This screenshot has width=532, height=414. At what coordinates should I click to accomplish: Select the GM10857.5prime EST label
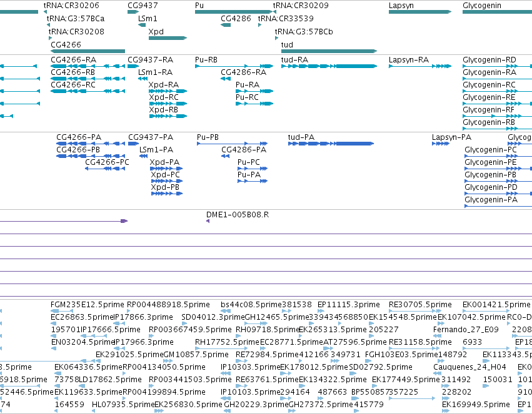(196, 355)
